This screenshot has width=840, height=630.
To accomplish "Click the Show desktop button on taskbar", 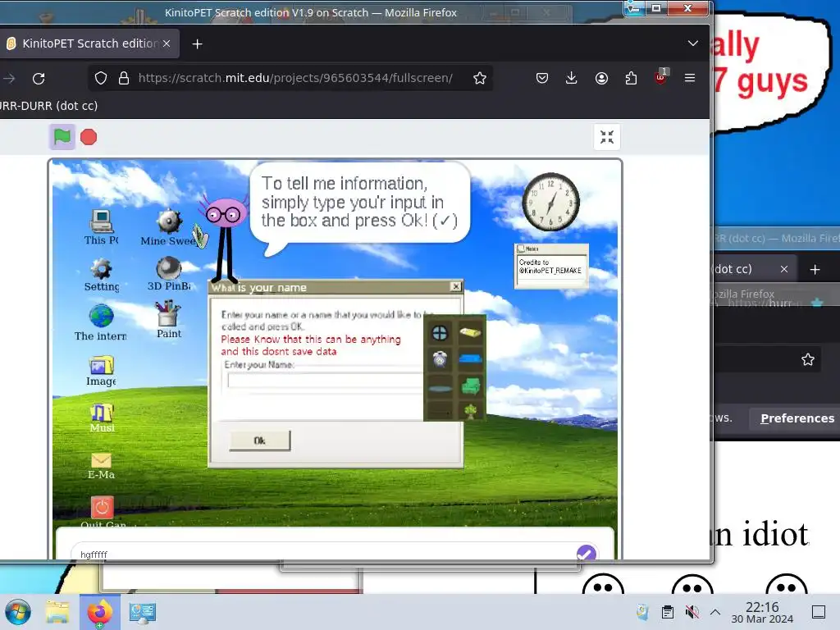I will click(x=819, y=612).
